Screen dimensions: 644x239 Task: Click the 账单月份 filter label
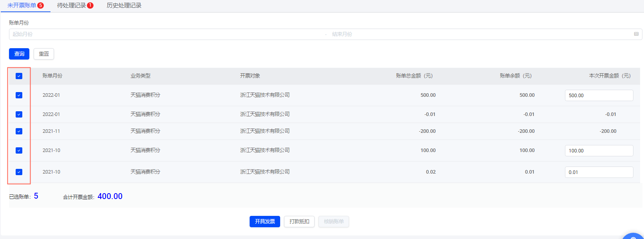19,23
